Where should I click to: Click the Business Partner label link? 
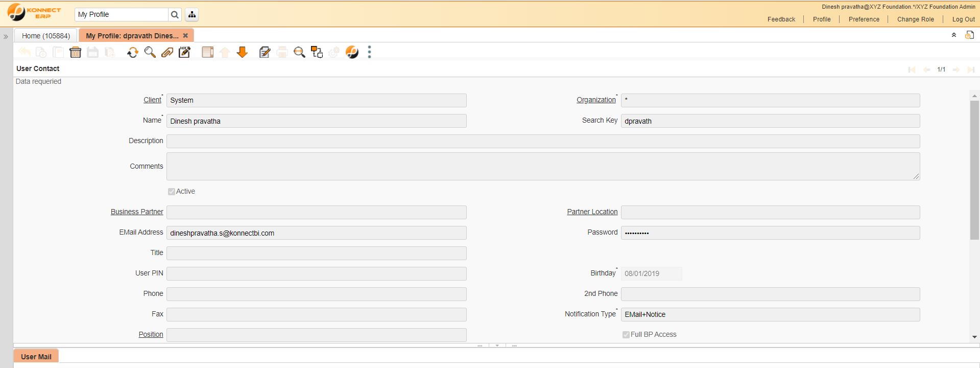(x=137, y=212)
